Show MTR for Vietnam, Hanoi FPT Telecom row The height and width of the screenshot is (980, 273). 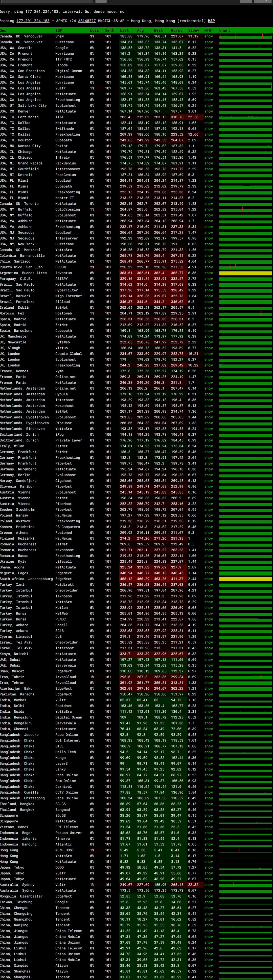click(208, 827)
